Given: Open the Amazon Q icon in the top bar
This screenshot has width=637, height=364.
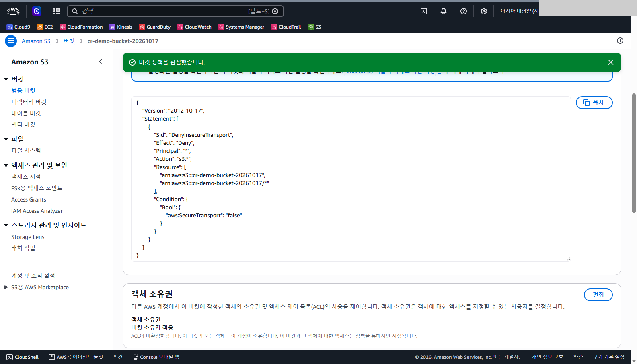Looking at the screenshot, I should 37,11.
